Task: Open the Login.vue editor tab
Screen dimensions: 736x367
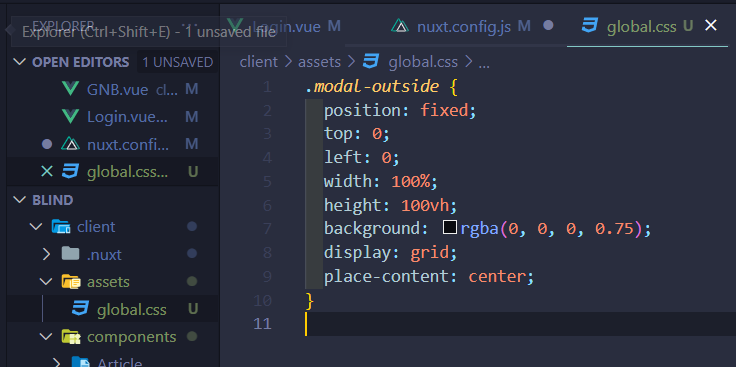Action: pyautogui.click(x=285, y=26)
